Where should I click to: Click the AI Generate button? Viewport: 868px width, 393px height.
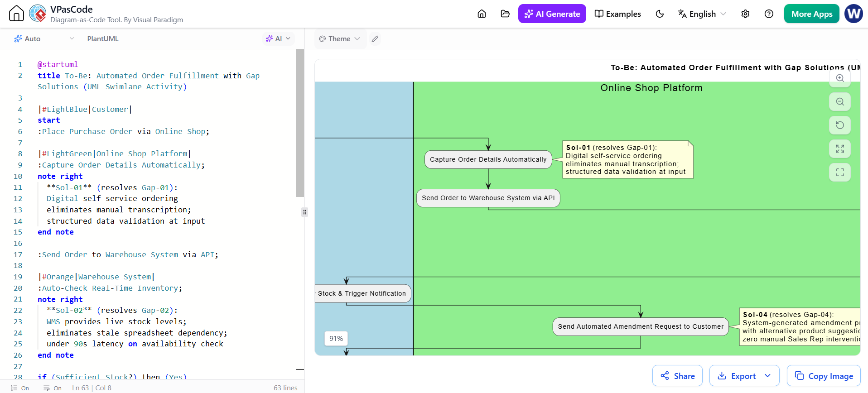552,14
